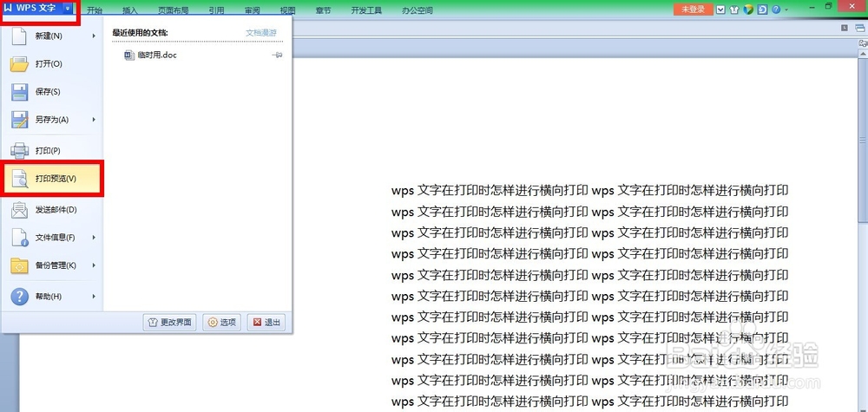
Task: Click the clock icon right of tab bar
Action: tap(844, 28)
